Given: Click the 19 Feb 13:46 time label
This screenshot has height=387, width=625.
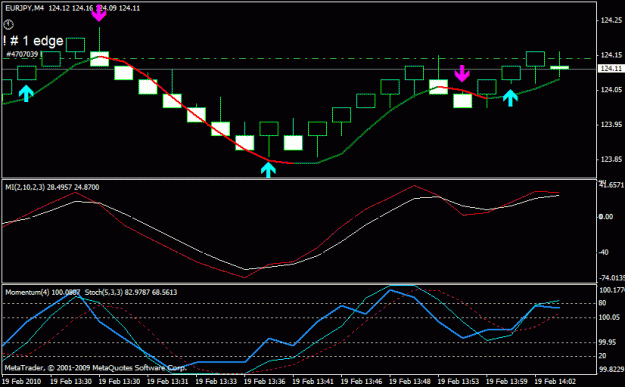Looking at the screenshot, I should (x=361, y=381).
